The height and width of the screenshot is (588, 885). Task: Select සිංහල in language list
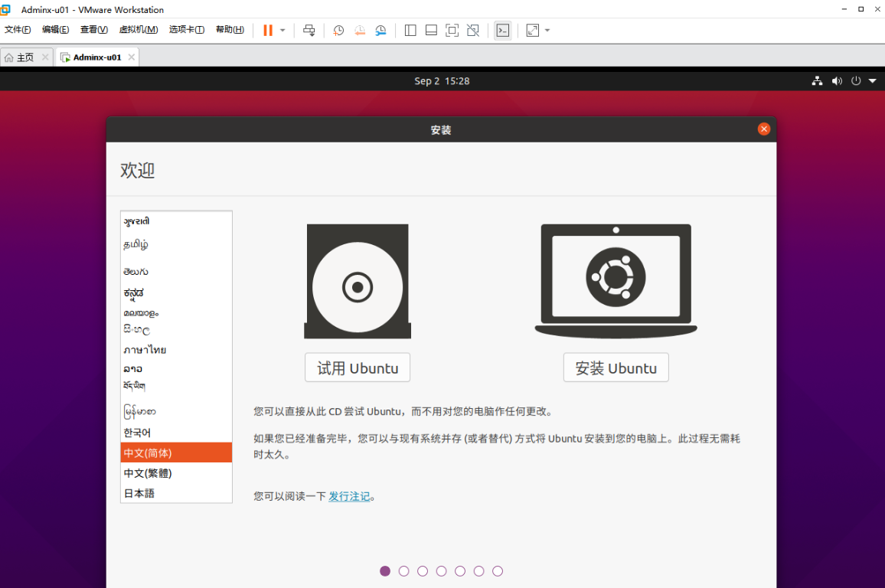(x=176, y=329)
